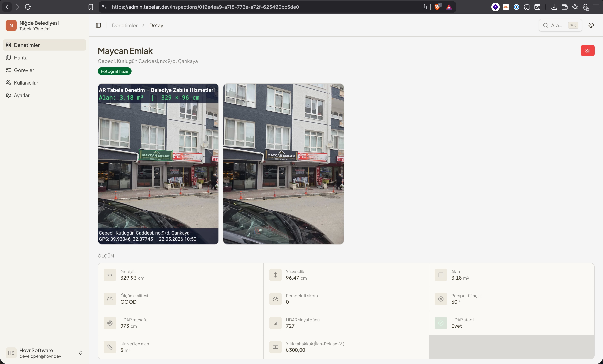Open the 1Password extension icon

pyautogui.click(x=516, y=7)
